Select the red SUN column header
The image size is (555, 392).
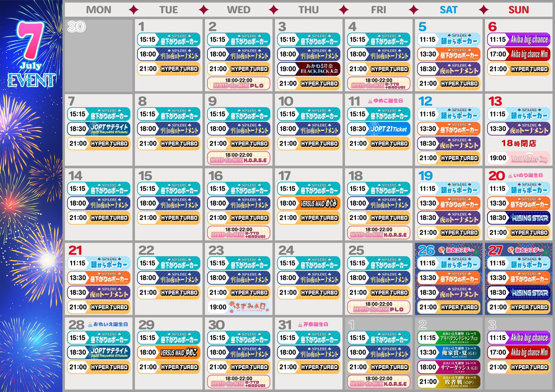tap(519, 10)
